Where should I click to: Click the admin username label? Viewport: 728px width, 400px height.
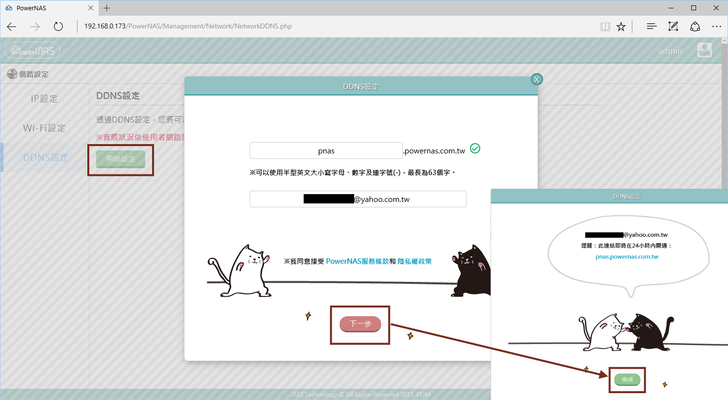coord(670,51)
